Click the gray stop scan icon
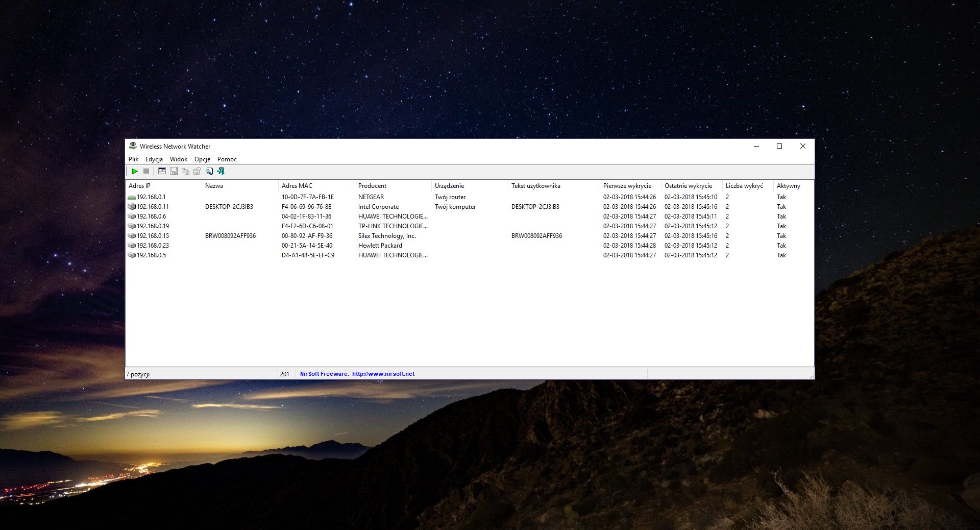Viewport: 980px width, 530px height. 147,172
